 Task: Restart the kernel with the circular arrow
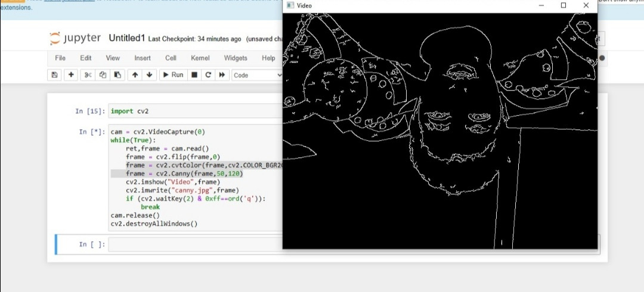click(208, 74)
